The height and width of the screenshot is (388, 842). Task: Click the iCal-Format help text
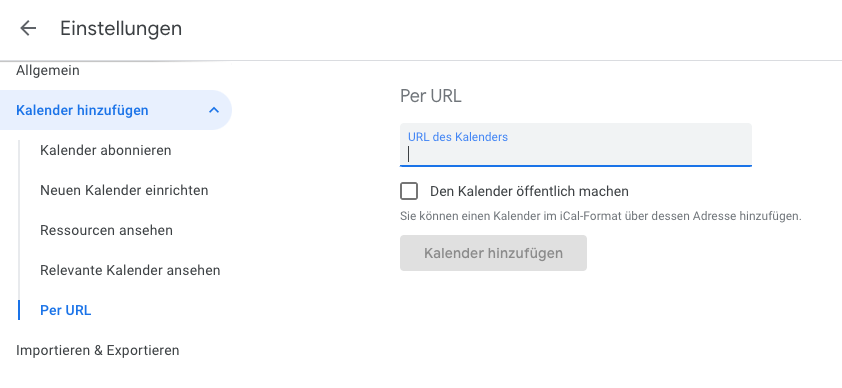coord(601,217)
